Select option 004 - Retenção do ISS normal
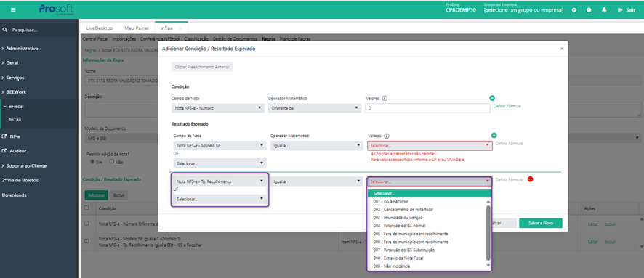 (427, 226)
